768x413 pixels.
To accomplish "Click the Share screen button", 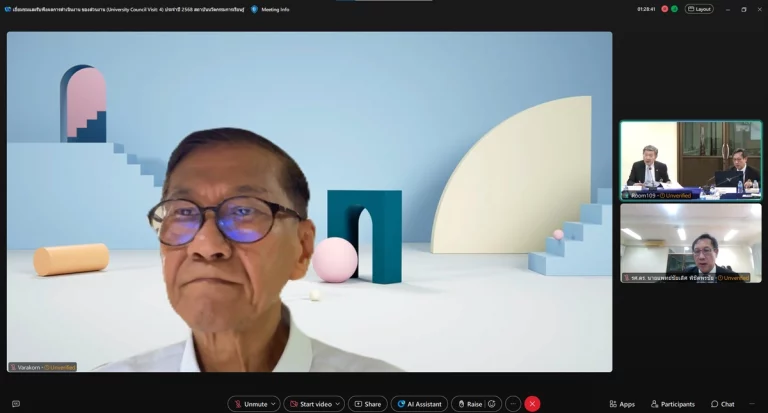I will (x=366, y=404).
